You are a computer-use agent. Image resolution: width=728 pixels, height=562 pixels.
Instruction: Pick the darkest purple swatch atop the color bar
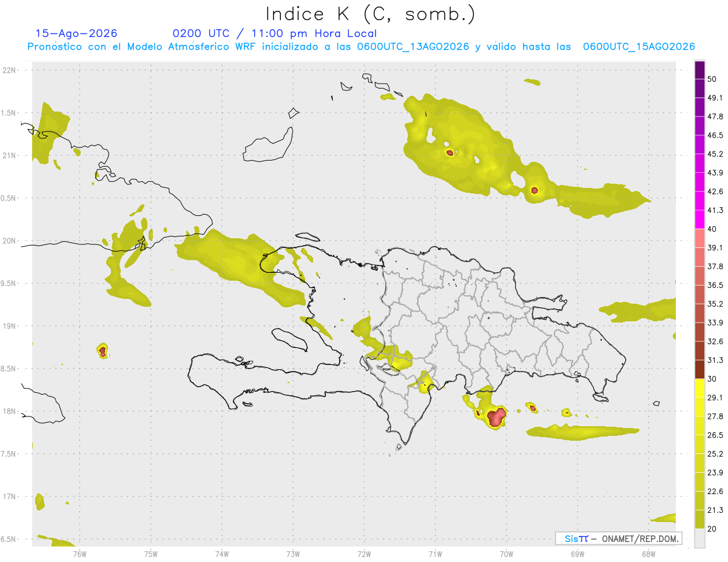coord(699,70)
